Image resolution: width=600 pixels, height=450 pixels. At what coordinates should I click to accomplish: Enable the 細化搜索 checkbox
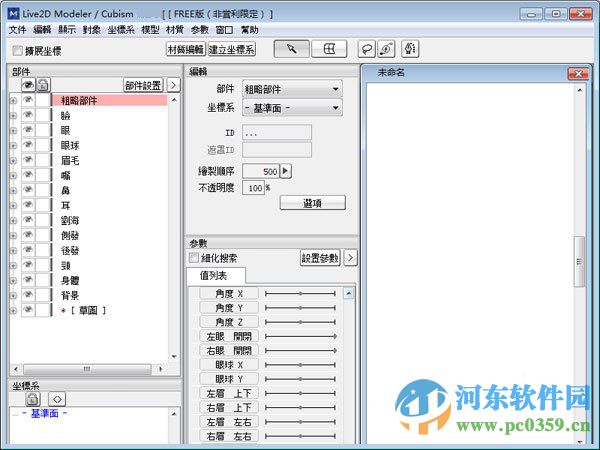click(x=194, y=258)
